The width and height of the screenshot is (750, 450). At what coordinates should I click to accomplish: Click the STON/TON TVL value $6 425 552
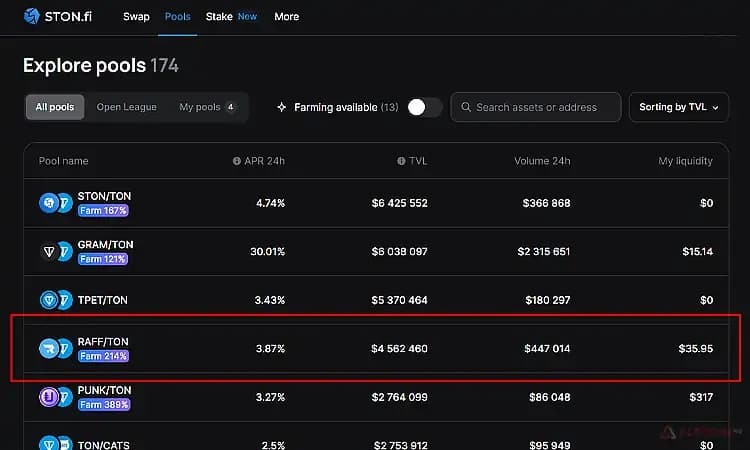click(x=399, y=203)
